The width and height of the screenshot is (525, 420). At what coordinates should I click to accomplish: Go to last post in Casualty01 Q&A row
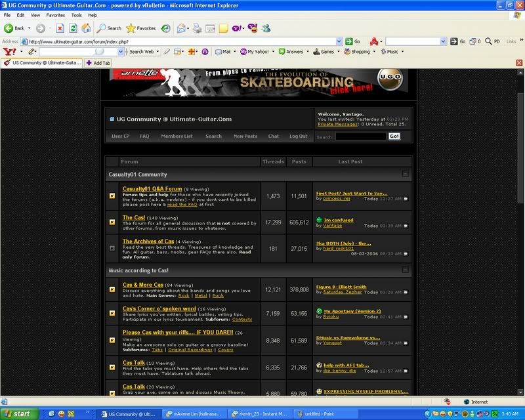406,199
